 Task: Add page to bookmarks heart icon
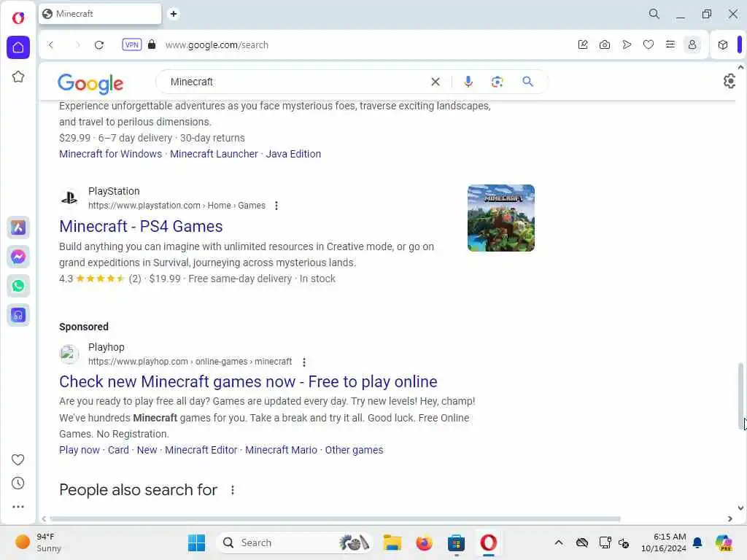(649, 44)
